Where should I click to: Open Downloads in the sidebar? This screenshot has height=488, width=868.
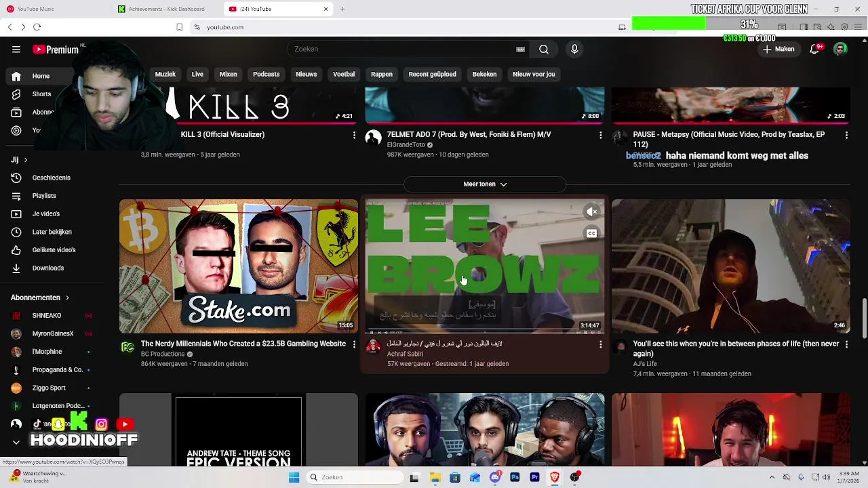(x=48, y=268)
